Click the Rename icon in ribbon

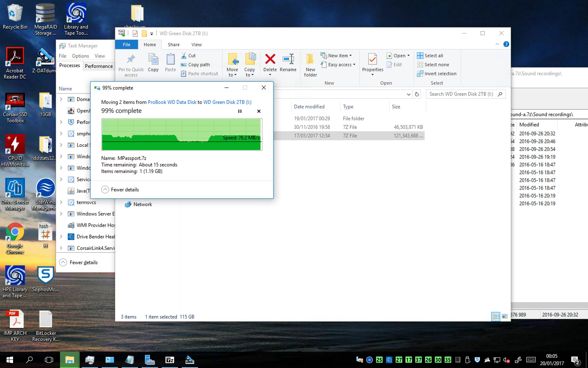pyautogui.click(x=288, y=59)
